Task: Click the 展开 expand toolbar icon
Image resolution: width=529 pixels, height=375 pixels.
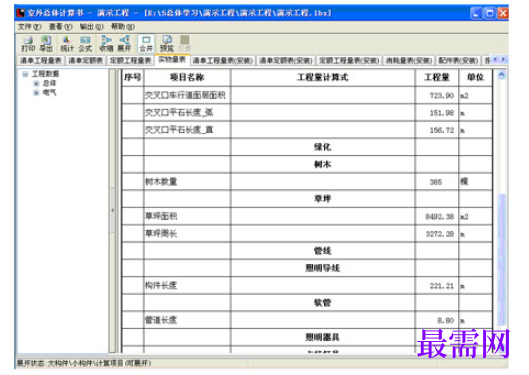Action: tap(124, 44)
